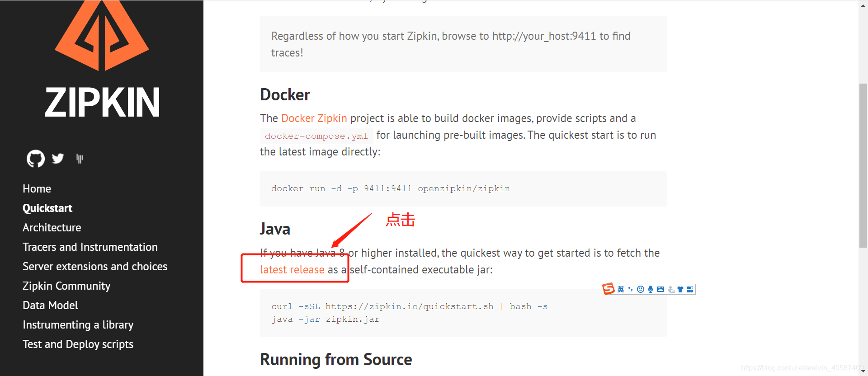Open Instrumenting a library page
The width and height of the screenshot is (868, 376).
[x=78, y=325]
